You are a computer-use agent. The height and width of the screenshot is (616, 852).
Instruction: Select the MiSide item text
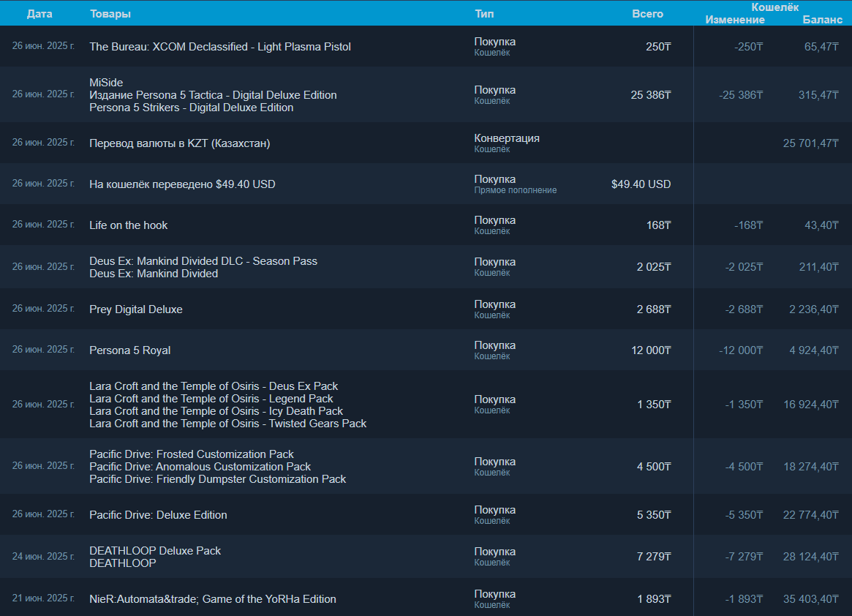[106, 83]
